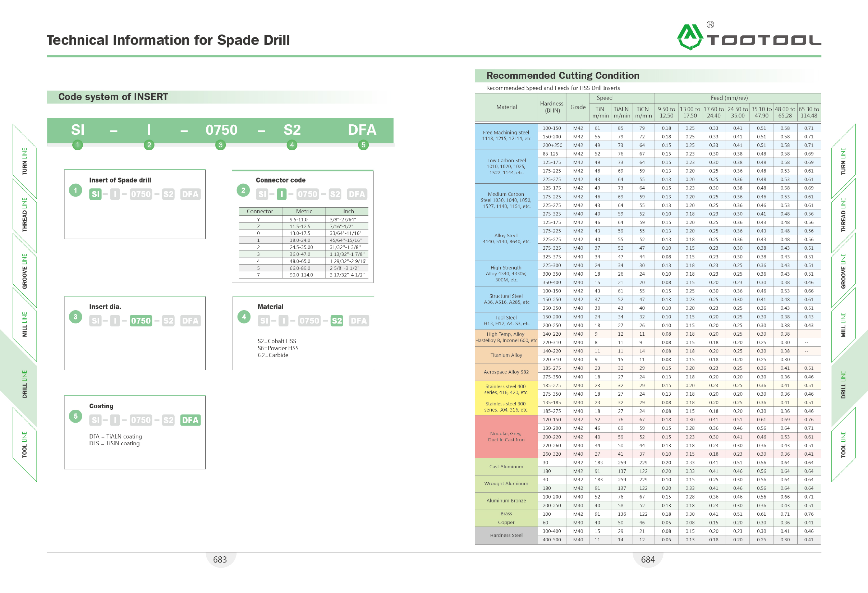Viewport: 868px width, 593px height.
Task: Click the Stainless steel 300 series cell
Action: (506, 407)
